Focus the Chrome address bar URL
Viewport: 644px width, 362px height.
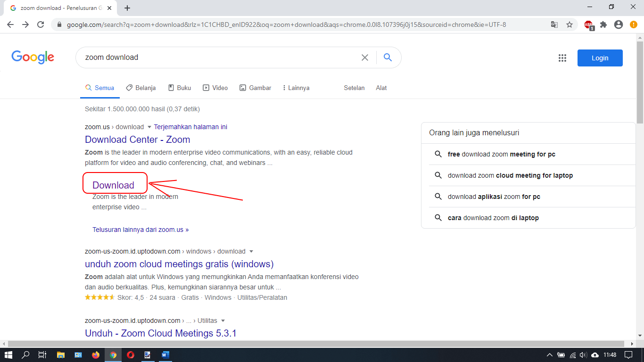tap(287, 25)
